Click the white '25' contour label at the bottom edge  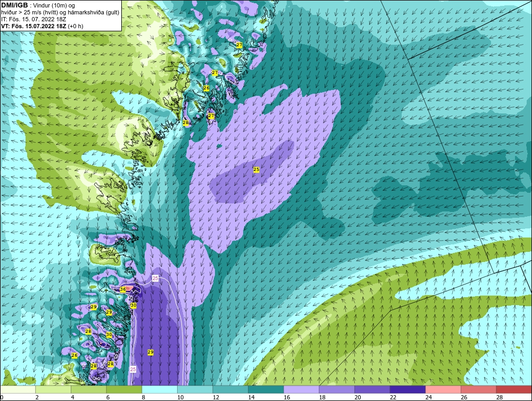tap(133, 369)
